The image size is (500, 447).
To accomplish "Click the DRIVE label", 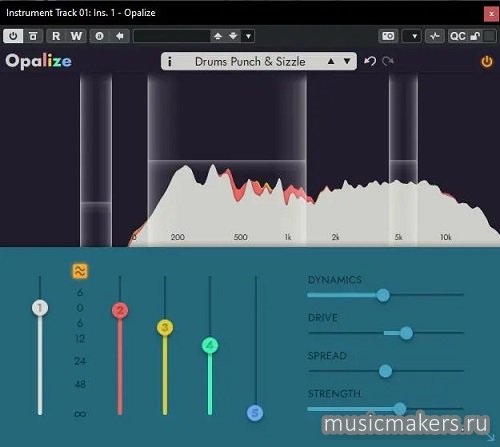I will (x=323, y=318).
